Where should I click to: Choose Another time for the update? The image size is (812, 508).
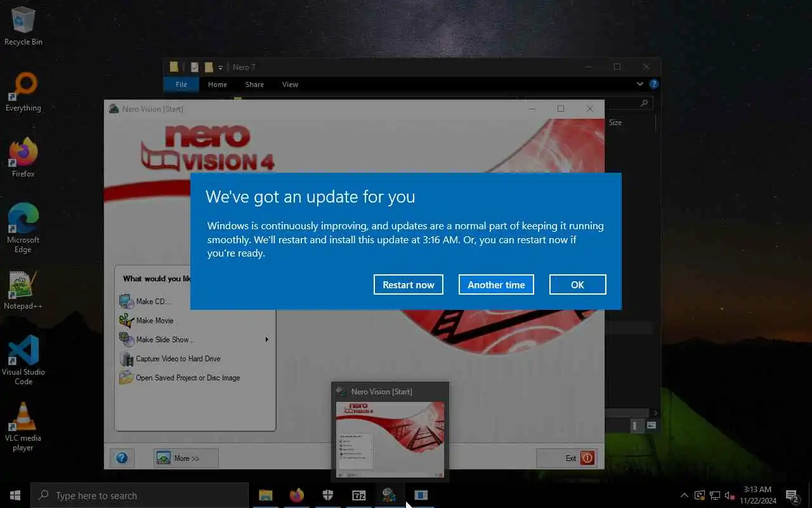[x=496, y=284]
